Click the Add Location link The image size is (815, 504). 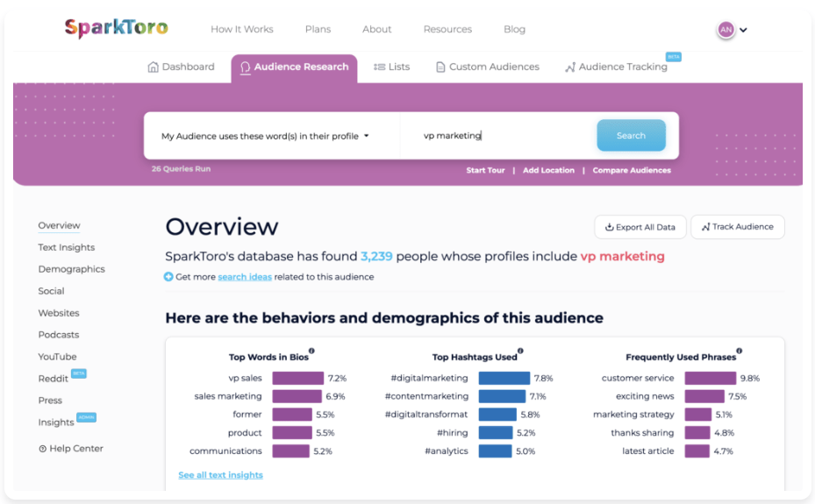point(548,170)
